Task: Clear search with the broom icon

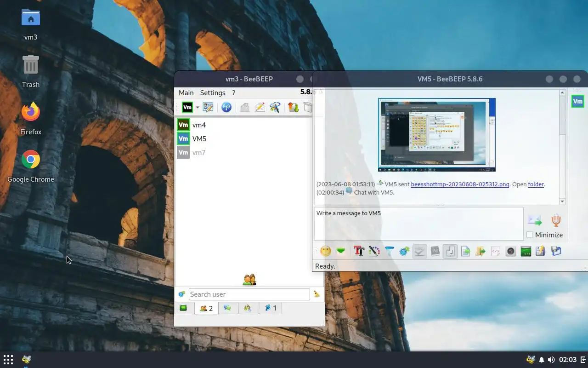Action: pyautogui.click(x=317, y=294)
